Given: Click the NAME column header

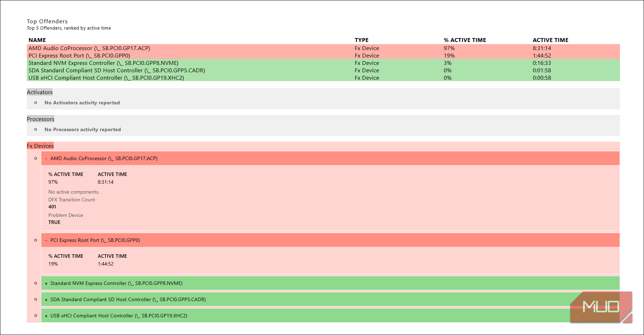Looking at the screenshot, I should (x=37, y=40).
